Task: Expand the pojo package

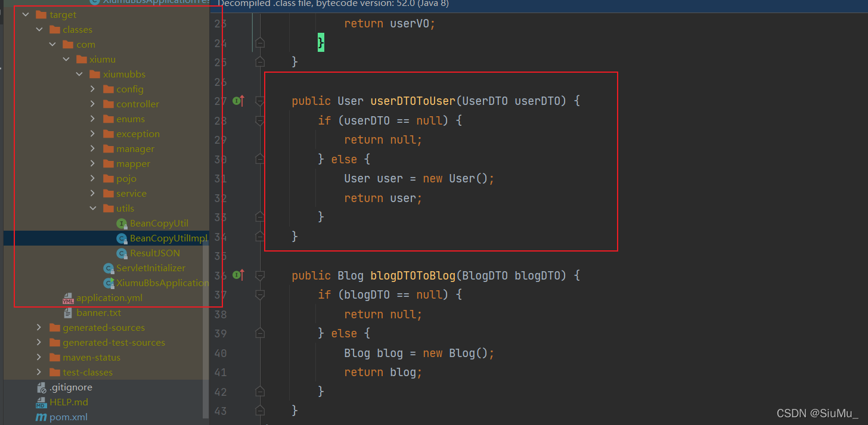Action: (93, 179)
